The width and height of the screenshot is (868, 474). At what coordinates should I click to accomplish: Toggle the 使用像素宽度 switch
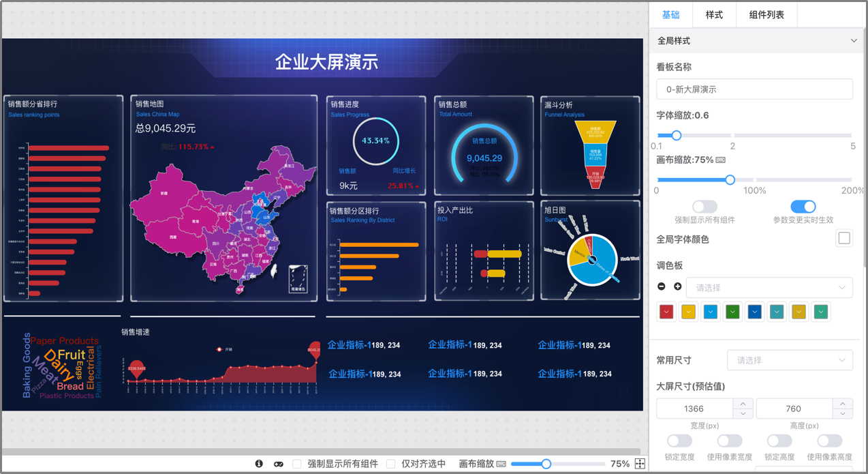click(x=729, y=441)
